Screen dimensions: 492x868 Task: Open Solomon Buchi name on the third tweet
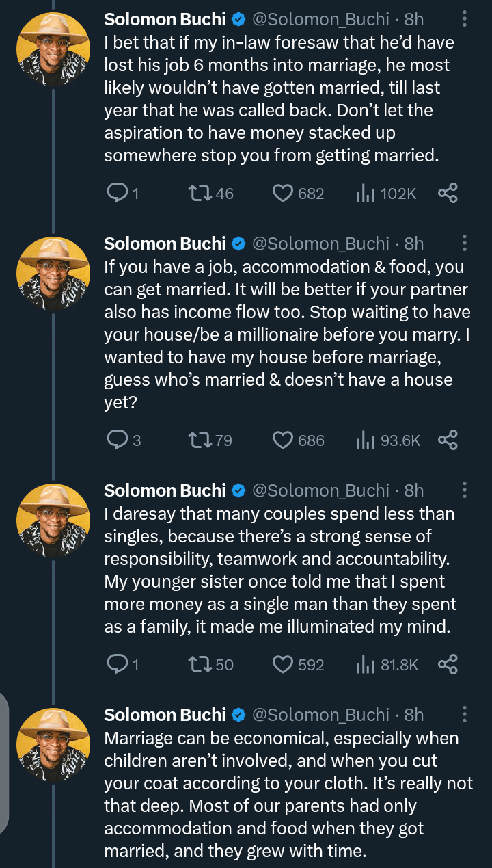(165, 490)
